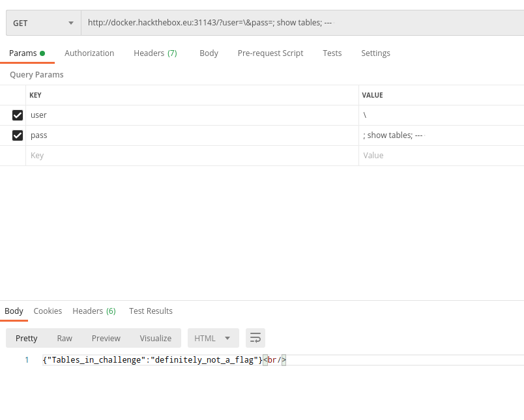This screenshot has height=420, width=524.
Task: Show the response Cookies tab
Action: [48, 311]
